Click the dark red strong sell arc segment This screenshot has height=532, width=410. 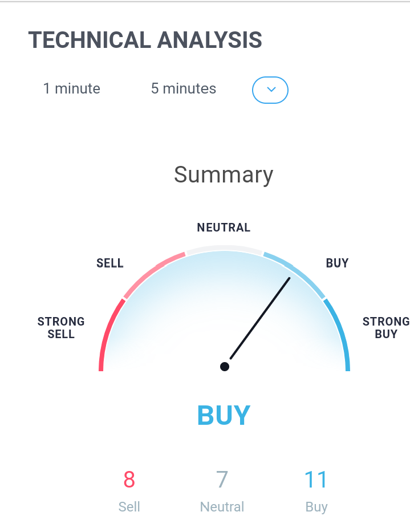click(109, 334)
